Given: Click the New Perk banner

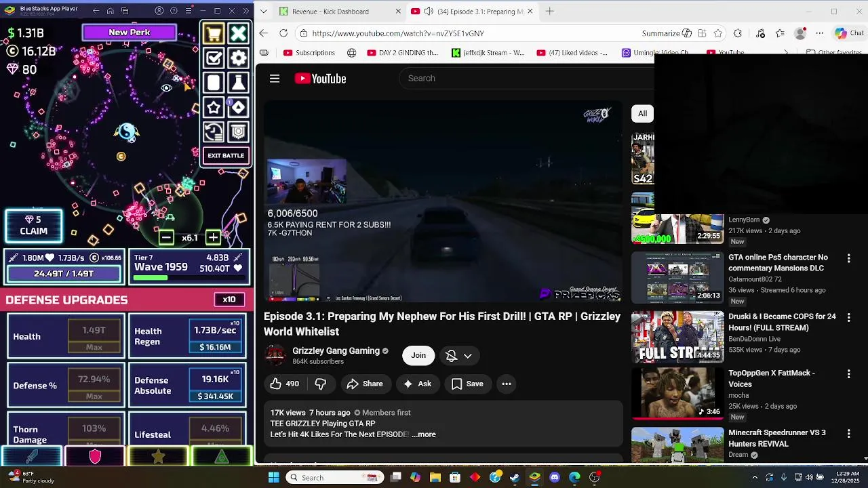Looking at the screenshot, I should coord(130,33).
